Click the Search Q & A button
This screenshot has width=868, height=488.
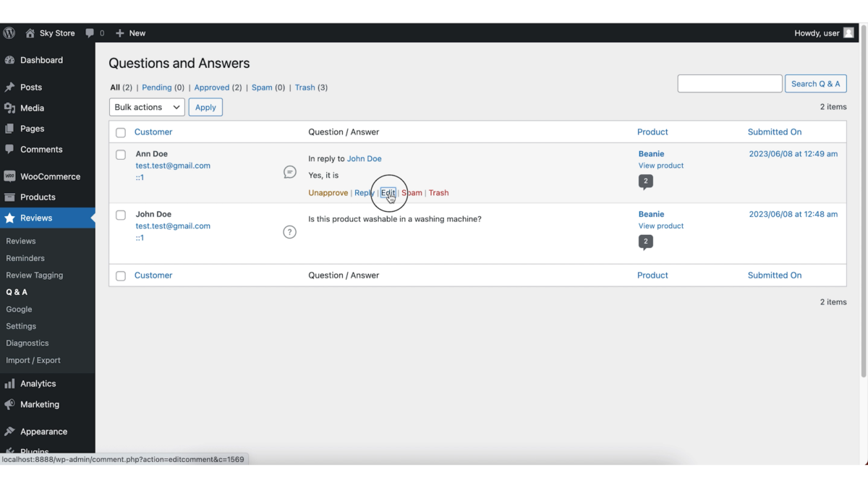(x=815, y=83)
